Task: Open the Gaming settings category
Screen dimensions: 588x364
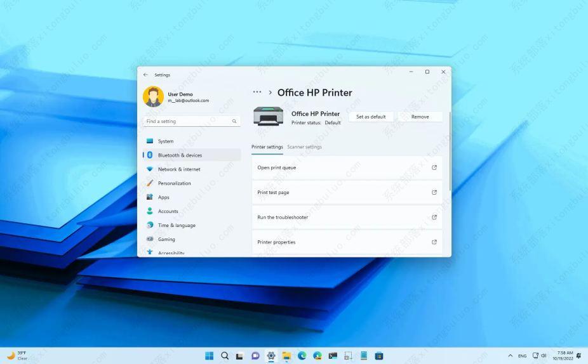Action: (x=192, y=239)
